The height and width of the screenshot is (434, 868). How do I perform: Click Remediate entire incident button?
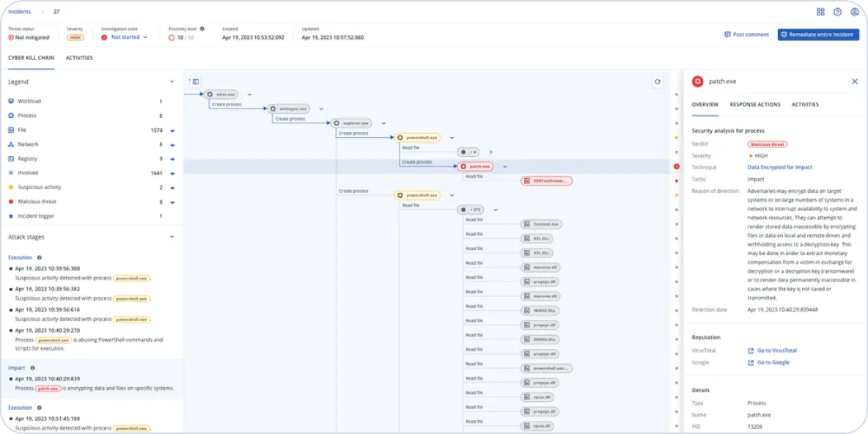(818, 34)
